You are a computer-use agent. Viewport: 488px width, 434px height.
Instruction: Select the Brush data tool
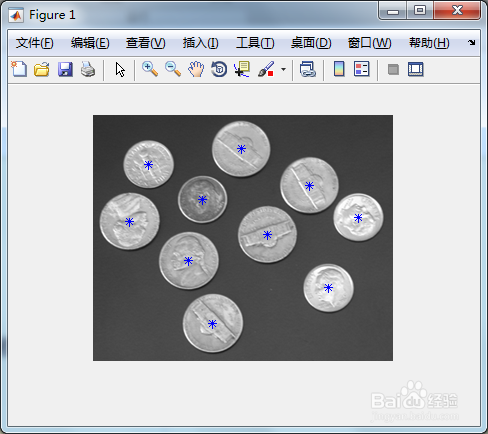[x=266, y=69]
